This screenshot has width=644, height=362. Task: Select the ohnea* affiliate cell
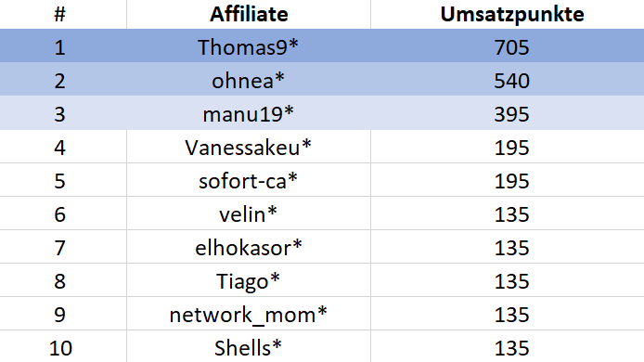tap(249, 81)
